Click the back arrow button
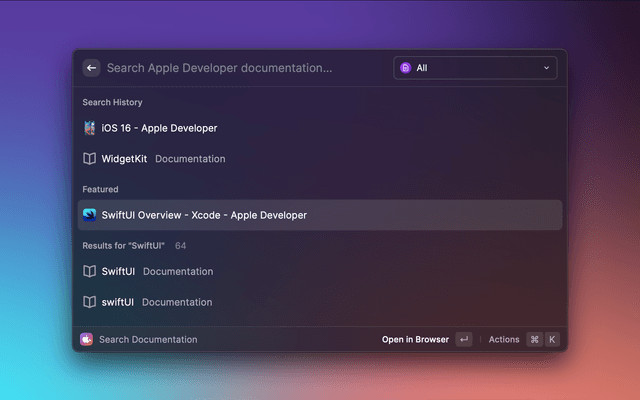Image resolution: width=640 pixels, height=400 pixels. click(x=92, y=68)
